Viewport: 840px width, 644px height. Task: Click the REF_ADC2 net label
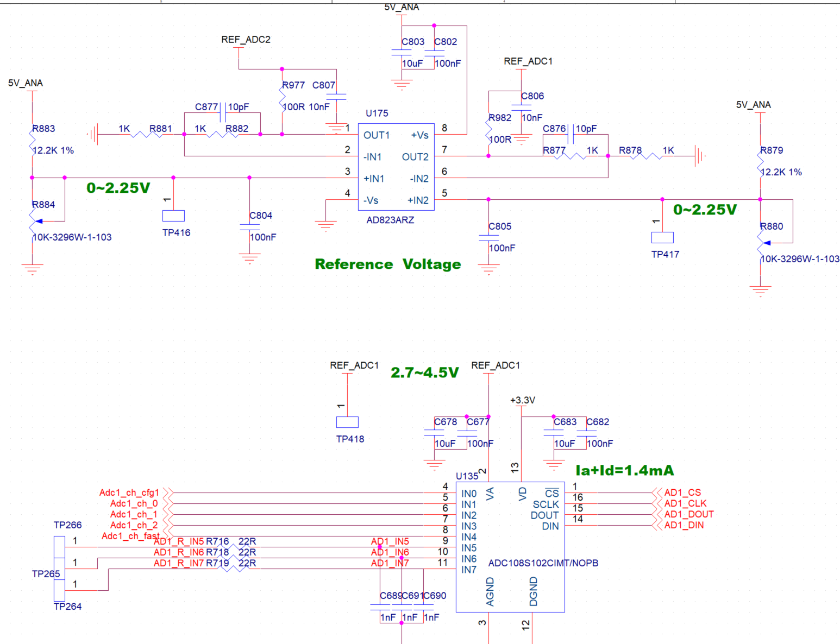246,40
